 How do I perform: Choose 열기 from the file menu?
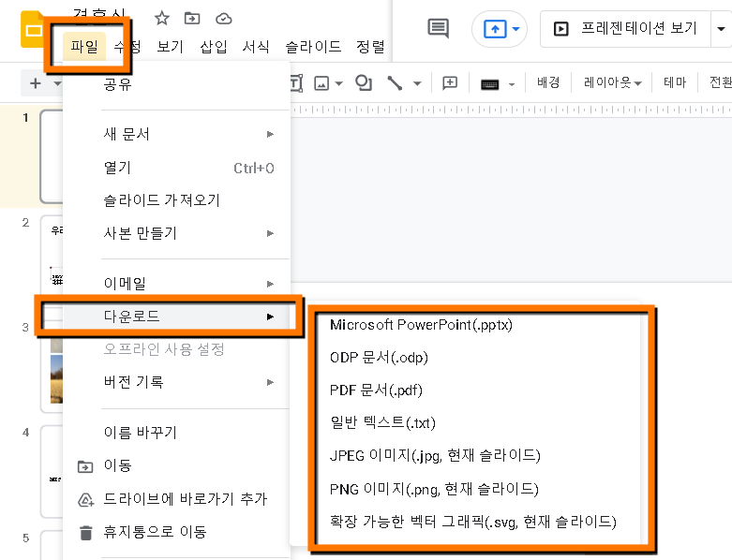pyautogui.click(x=176, y=168)
